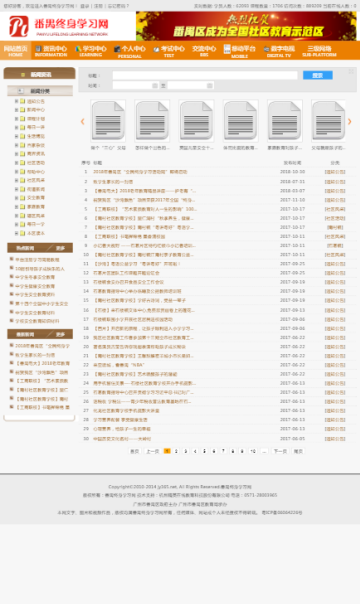360x604 pixels.
Task: Go to page 2 in the pagination
Action: [176, 451]
